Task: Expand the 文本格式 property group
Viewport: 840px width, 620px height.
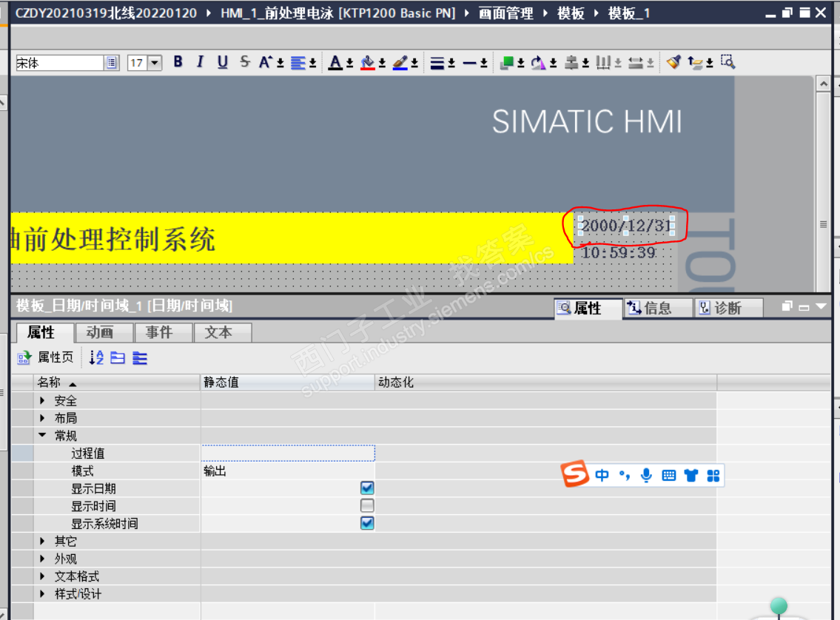Action: [x=42, y=576]
